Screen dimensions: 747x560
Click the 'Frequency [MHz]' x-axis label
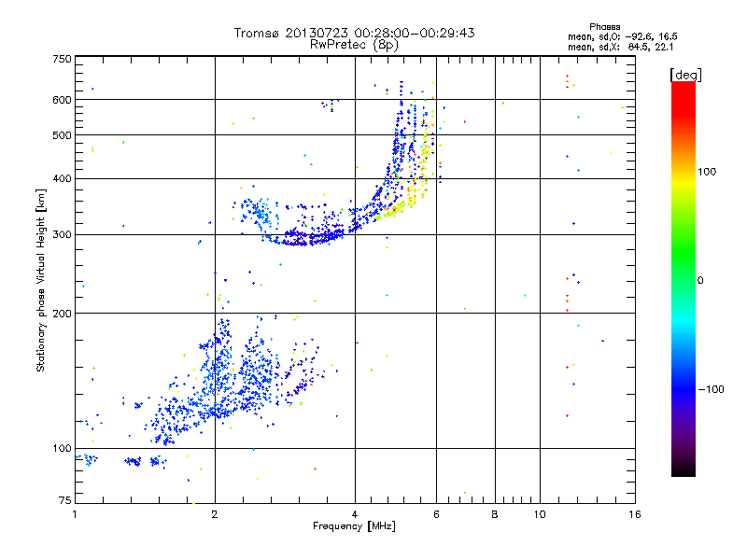354,525
